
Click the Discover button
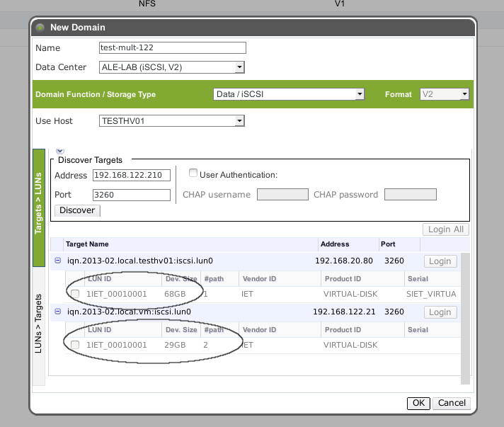[x=77, y=210]
